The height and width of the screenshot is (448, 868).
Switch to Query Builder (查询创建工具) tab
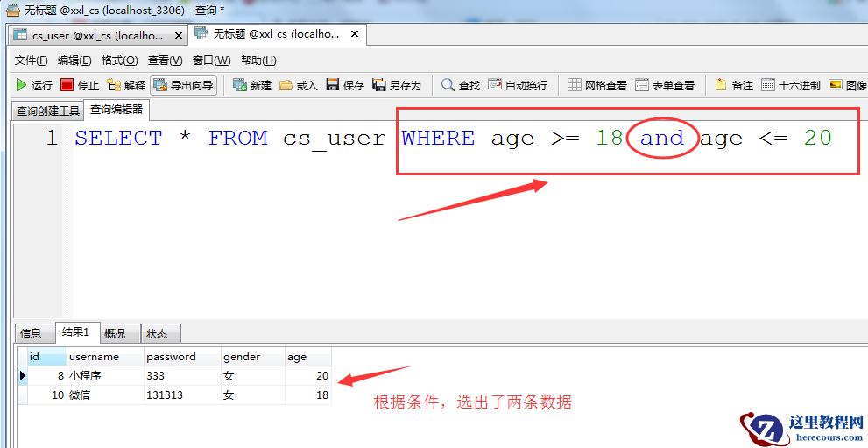point(47,110)
